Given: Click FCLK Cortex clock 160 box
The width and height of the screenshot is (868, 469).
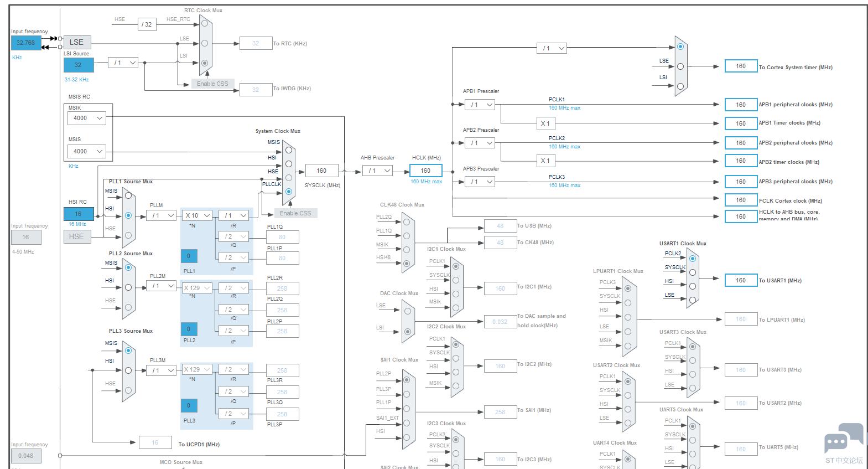Looking at the screenshot, I should pyautogui.click(x=741, y=200).
